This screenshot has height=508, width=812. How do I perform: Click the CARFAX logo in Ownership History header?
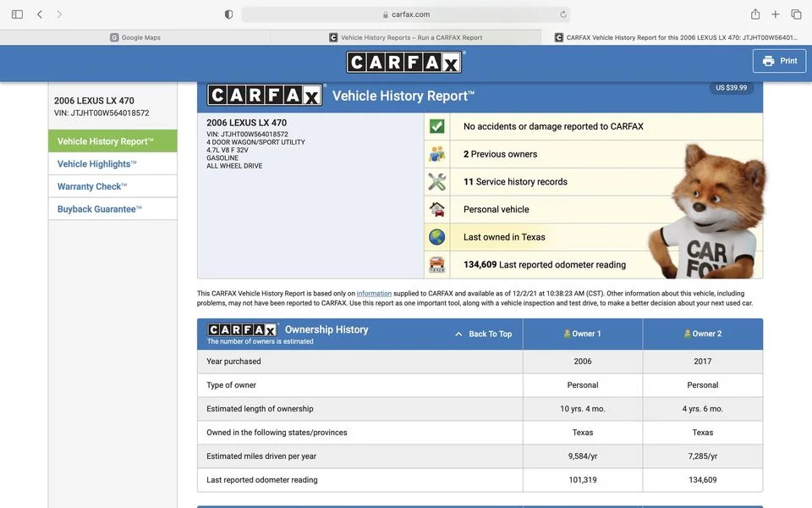243,329
